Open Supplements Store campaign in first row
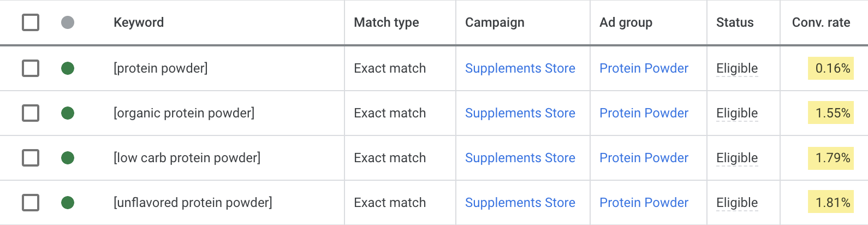Viewport: 868px width, 225px height. pyautogui.click(x=520, y=68)
